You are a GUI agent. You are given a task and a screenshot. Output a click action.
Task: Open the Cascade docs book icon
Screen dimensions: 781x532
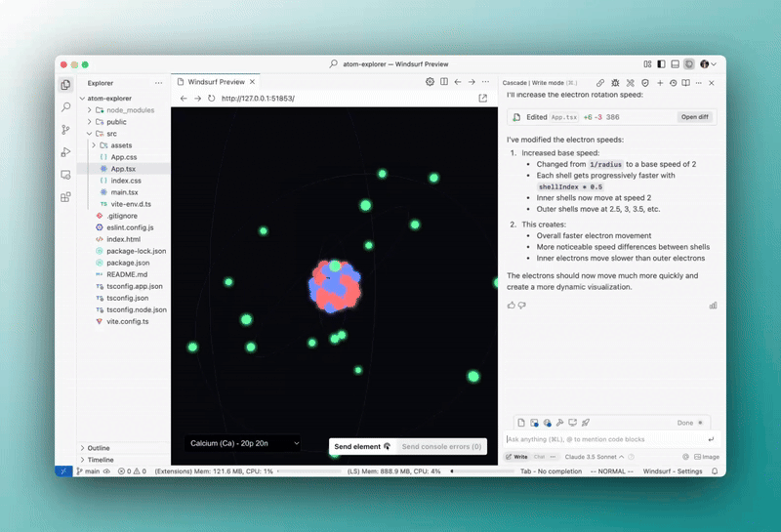(x=686, y=83)
